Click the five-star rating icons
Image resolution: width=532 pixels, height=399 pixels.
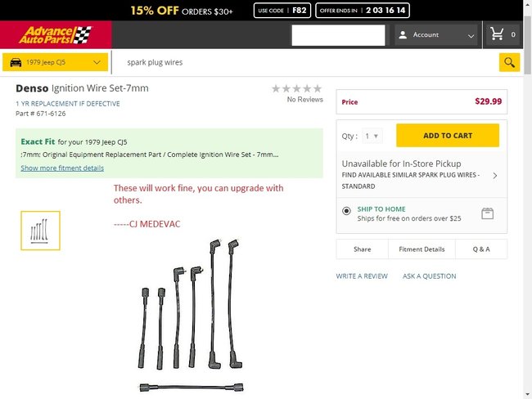click(296, 88)
